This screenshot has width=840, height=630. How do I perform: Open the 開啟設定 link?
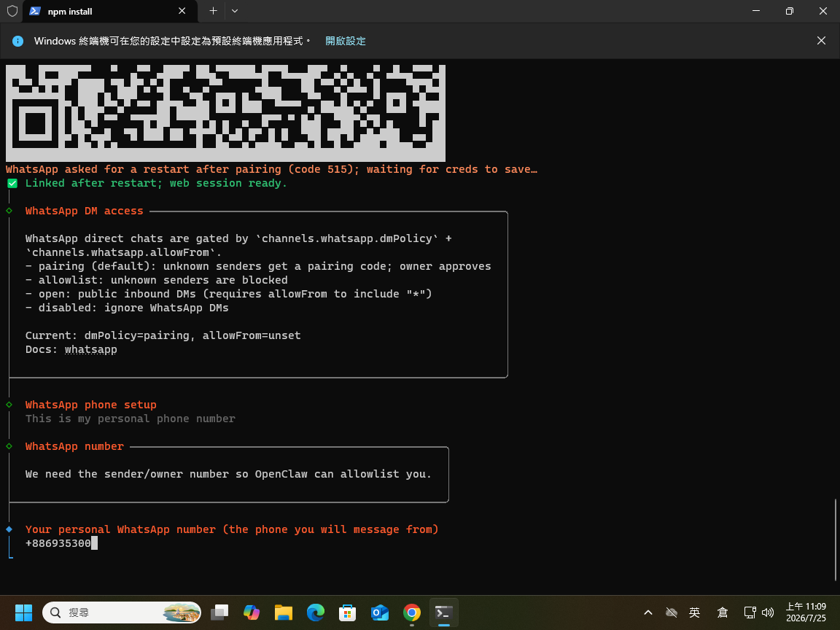point(346,41)
